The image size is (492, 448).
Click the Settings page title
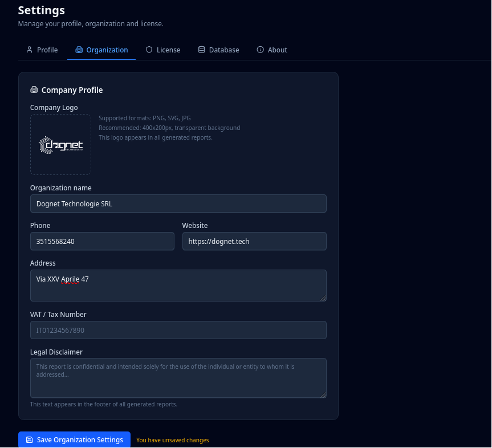[42, 10]
